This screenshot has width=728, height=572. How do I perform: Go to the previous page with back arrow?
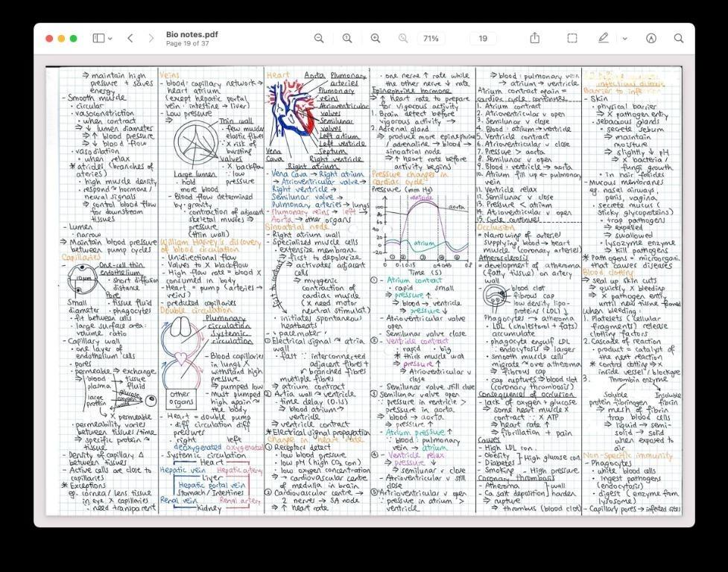coord(130,37)
